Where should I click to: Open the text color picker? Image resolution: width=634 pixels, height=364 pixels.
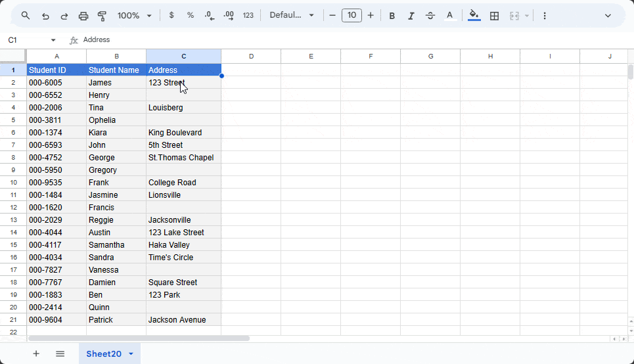449,16
